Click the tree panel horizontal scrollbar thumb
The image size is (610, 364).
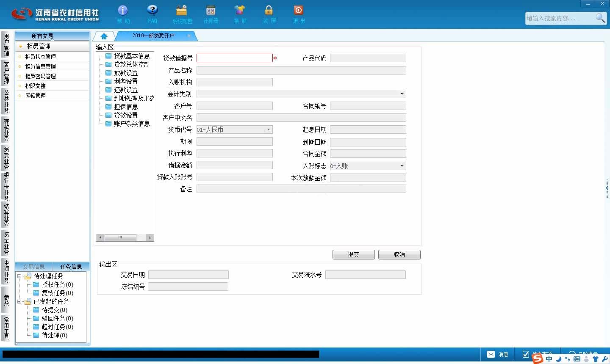(x=120, y=237)
